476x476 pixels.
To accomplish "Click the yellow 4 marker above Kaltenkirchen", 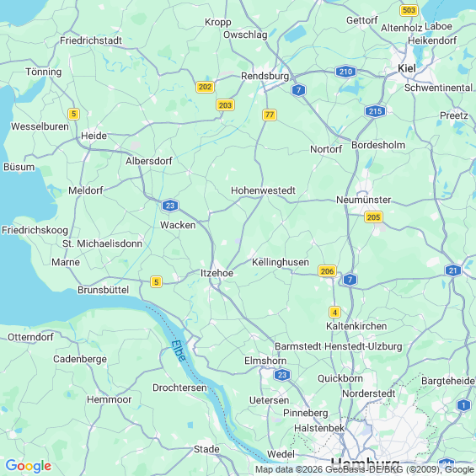I will 334,312.
